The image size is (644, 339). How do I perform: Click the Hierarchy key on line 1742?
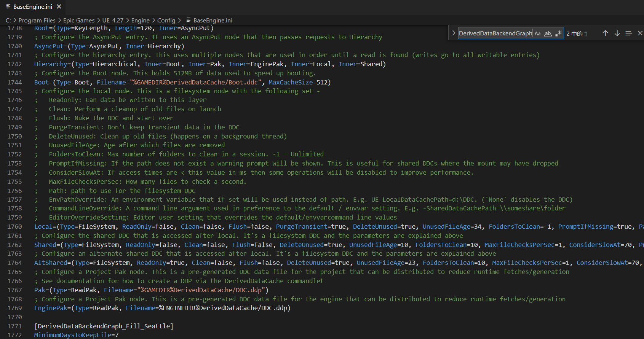[51, 64]
